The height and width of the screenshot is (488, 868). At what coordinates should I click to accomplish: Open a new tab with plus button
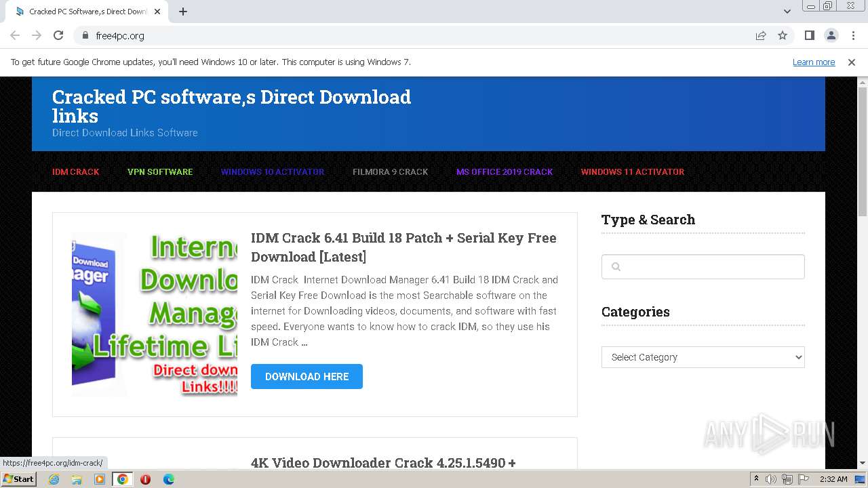(x=183, y=12)
